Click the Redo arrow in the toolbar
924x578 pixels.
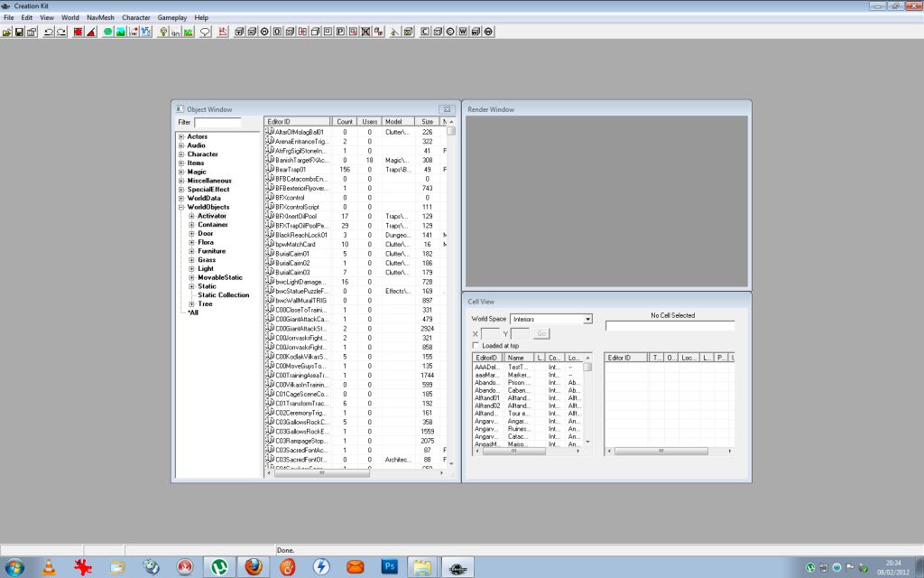[x=61, y=32]
